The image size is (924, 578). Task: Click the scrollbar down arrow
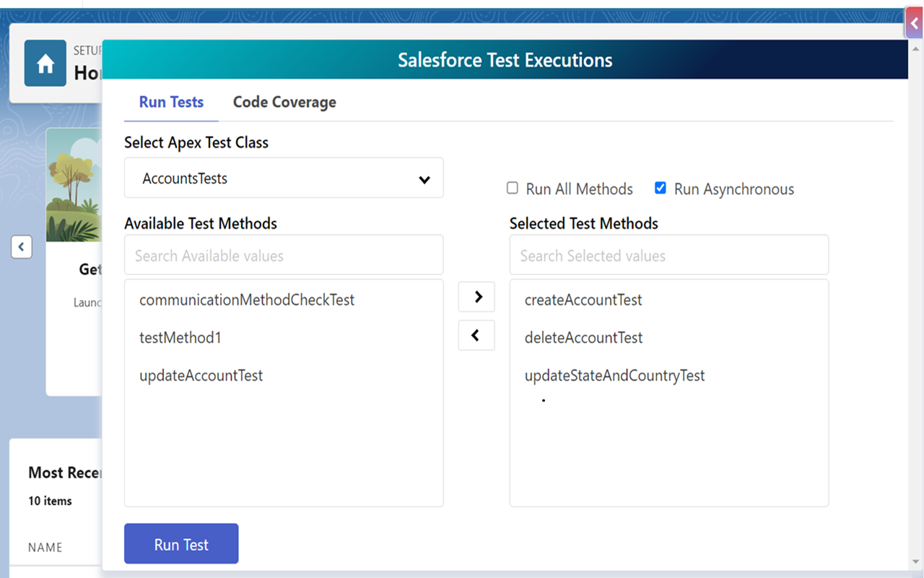915,561
